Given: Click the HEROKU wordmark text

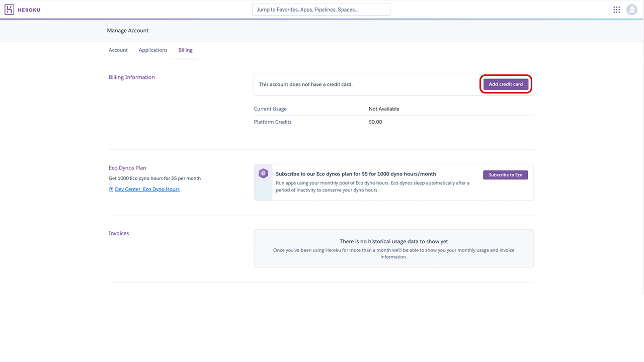Looking at the screenshot, I should coord(30,10).
